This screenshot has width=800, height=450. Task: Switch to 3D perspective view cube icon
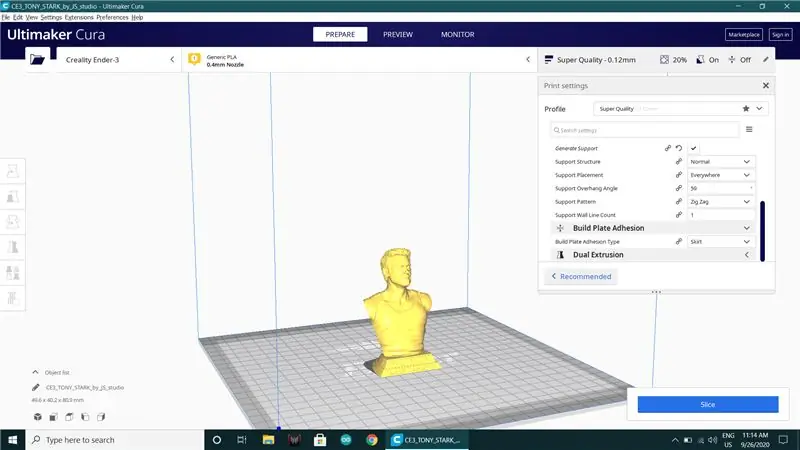click(38, 417)
